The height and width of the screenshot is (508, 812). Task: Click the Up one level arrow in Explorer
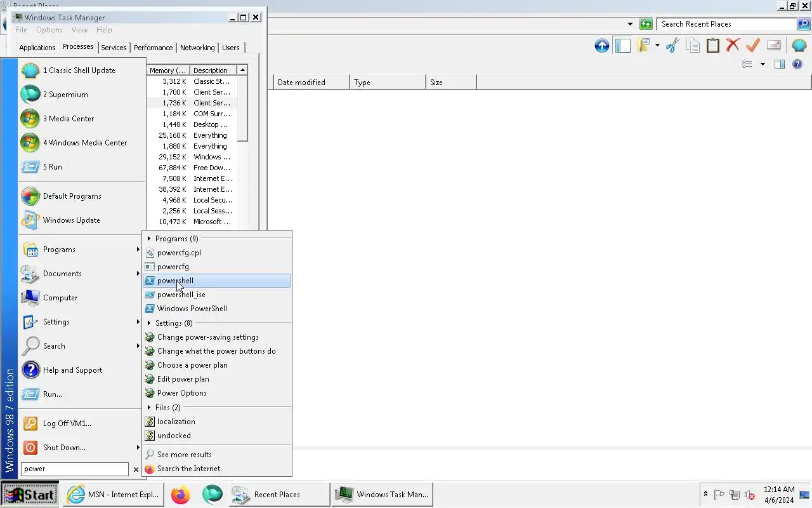tap(601, 46)
